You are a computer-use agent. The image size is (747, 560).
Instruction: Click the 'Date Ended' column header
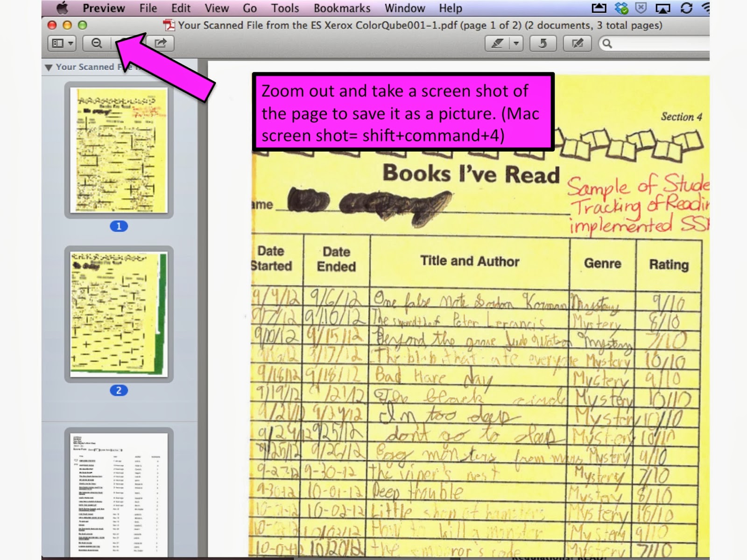336,259
